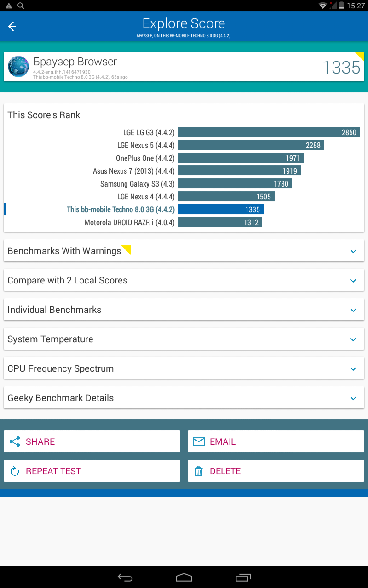The image size is (368, 588).
Task: Open the browser globe icon
Action: click(18, 67)
